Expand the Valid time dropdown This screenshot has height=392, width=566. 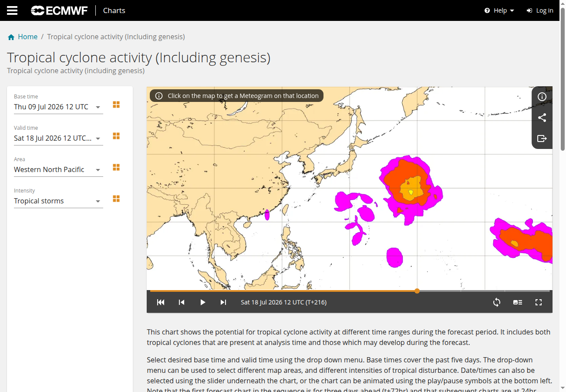click(x=58, y=138)
